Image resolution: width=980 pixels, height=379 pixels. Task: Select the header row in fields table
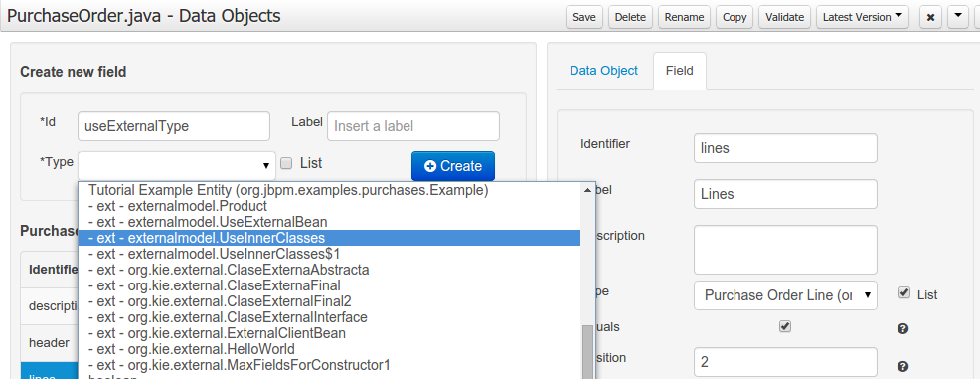click(x=50, y=343)
